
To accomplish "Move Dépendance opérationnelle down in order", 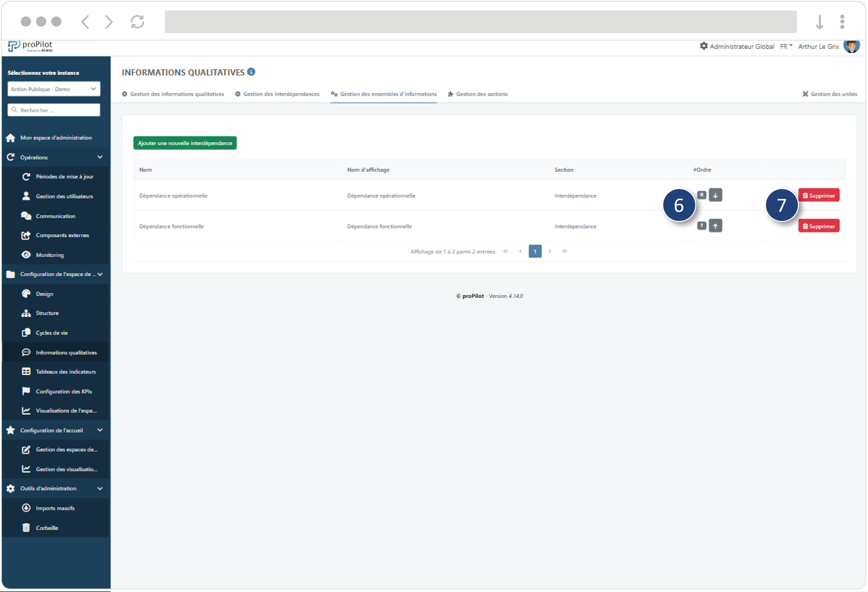I will pyautogui.click(x=716, y=194).
